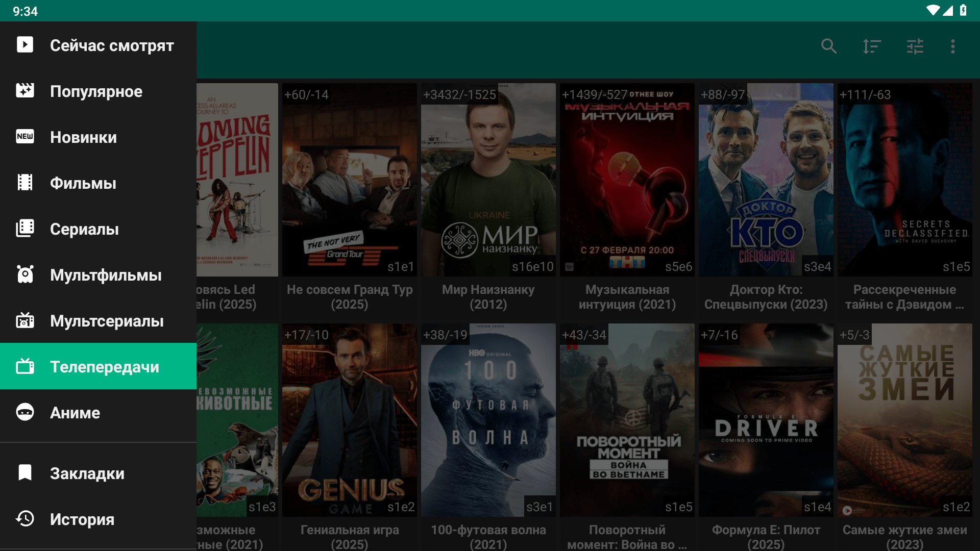Tap episode badge s3e4 on Доктор Кто
980x551 pixels.
tap(818, 266)
